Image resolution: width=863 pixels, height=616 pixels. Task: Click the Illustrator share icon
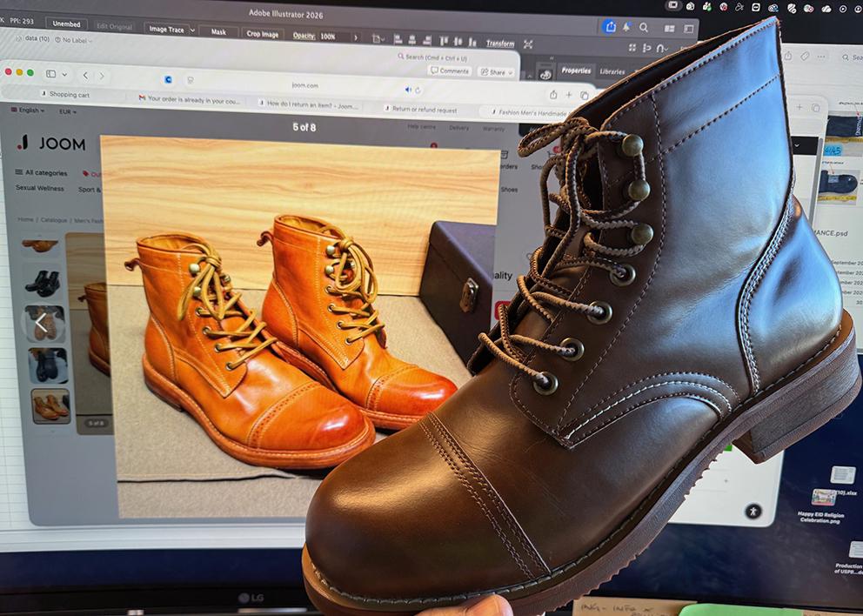coord(610,27)
